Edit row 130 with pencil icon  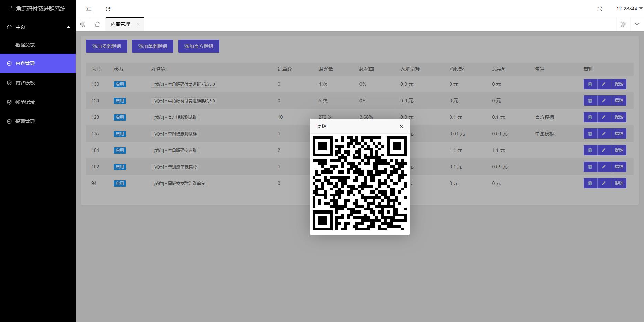tap(604, 84)
